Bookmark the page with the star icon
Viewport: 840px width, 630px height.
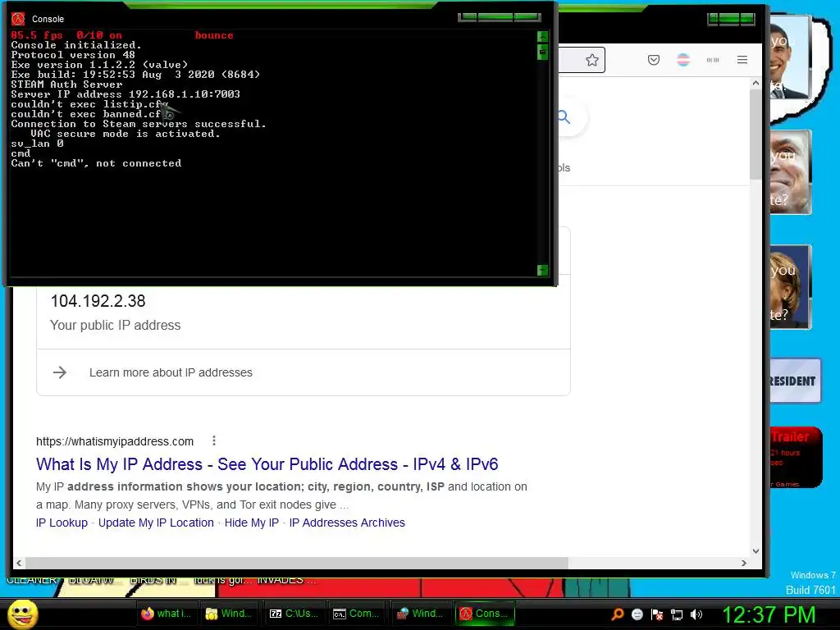[x=591, y=60]
